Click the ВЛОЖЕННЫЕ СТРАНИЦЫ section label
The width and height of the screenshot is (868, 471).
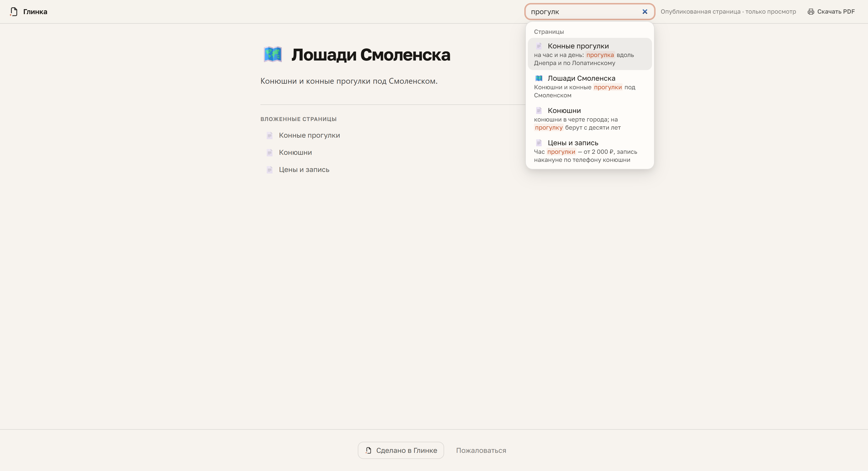tap(298, 119)
